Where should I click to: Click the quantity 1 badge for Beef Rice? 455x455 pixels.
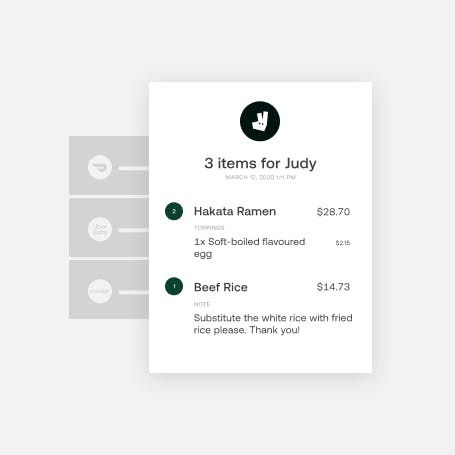[x=174, y=286]
